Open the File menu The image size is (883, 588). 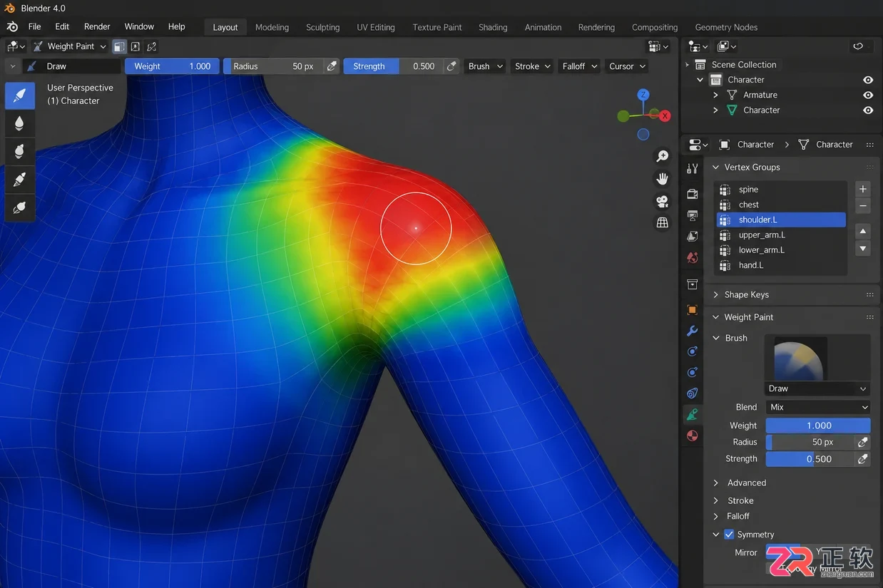click(34, 26)
